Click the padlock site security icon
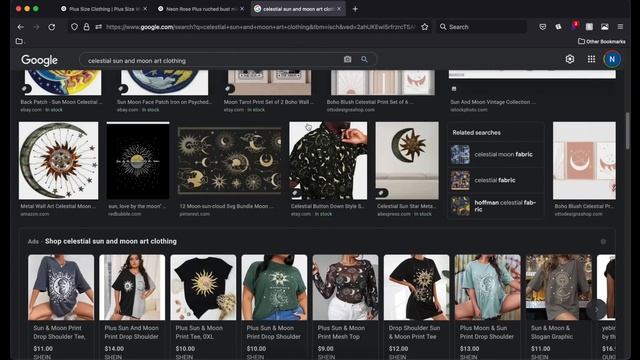The width and height of the screenshot is (640, 360). point(87,27)
